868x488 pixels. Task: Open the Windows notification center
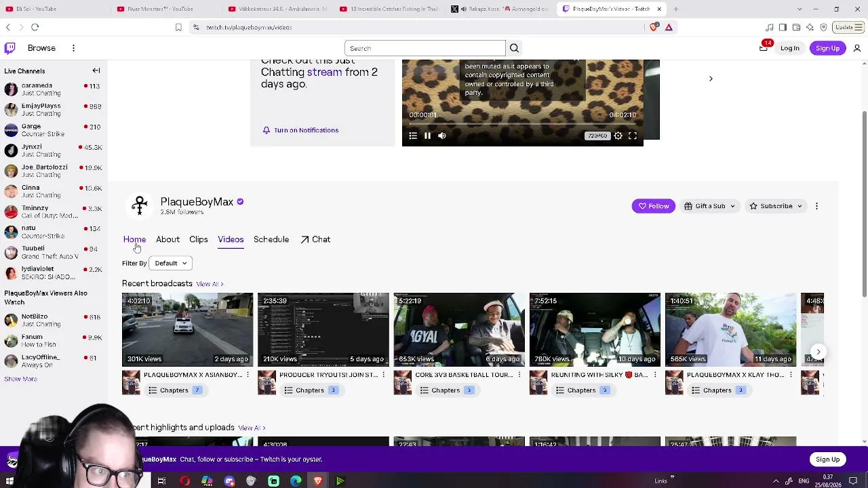(x=853, y=481)
